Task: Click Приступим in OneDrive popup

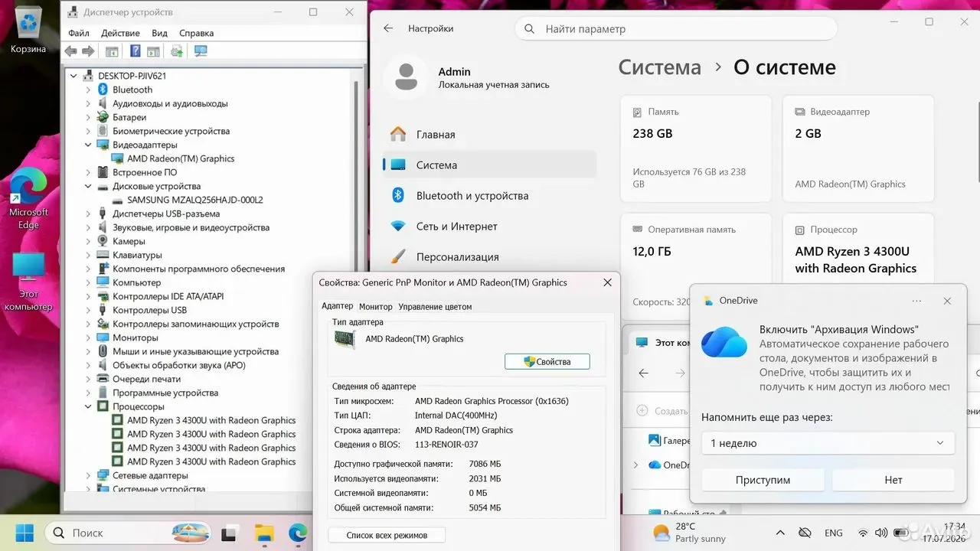Action: 763,480
